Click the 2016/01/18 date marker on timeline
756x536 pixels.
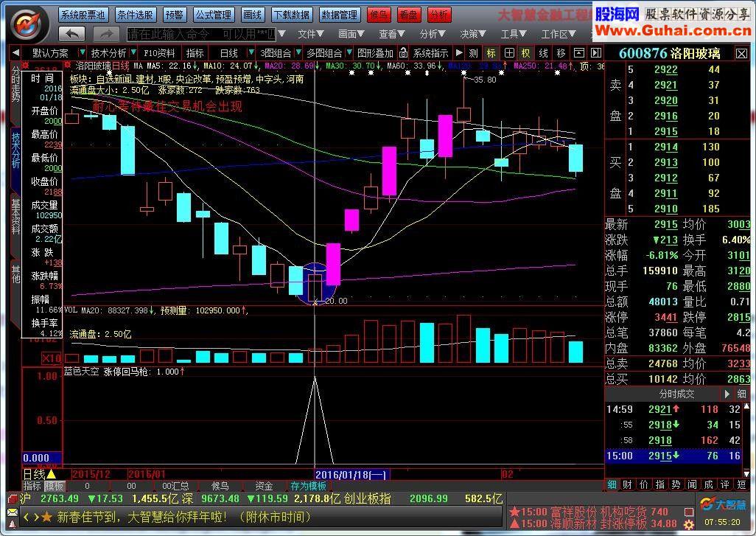[351, 475]
